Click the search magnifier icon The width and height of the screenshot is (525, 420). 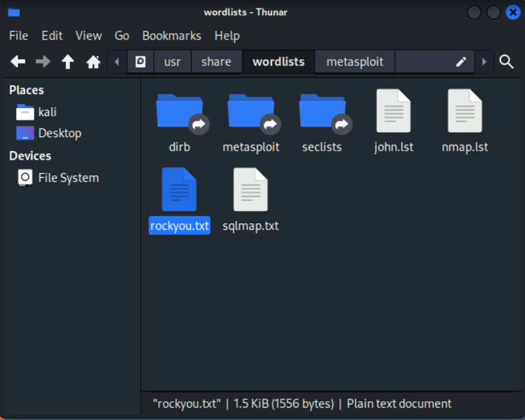(506, 62)
